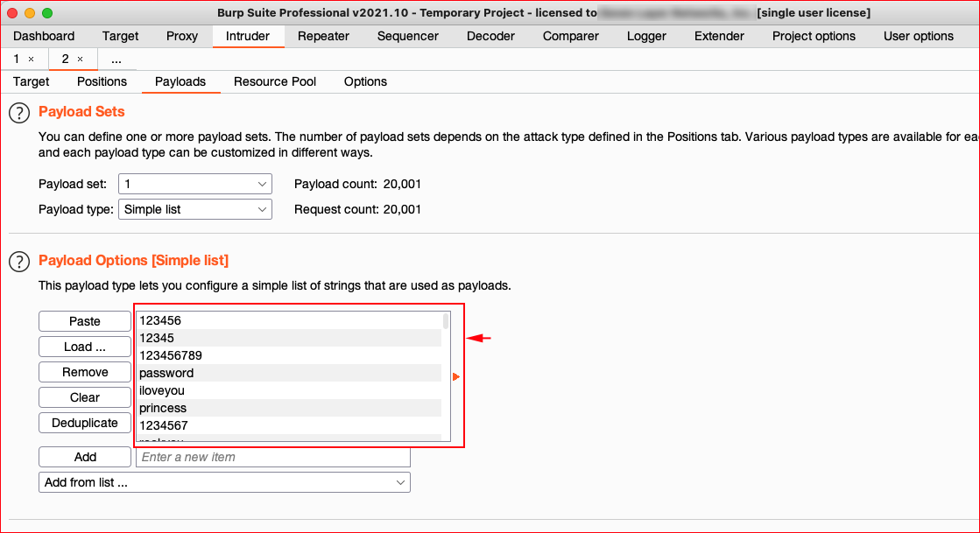Maximize the Burp Suite window
The height and width of the screenshot is (533, 980).
(x=47, y=13)
